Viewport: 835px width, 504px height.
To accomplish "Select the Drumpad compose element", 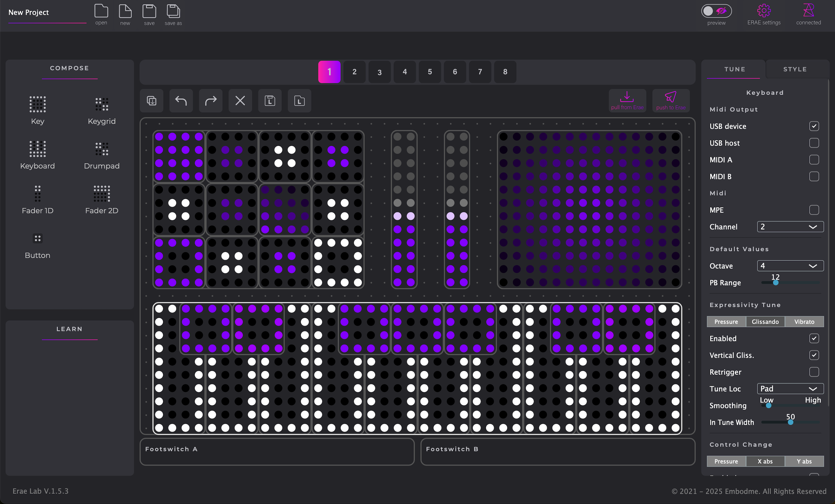I will point(102,149).
